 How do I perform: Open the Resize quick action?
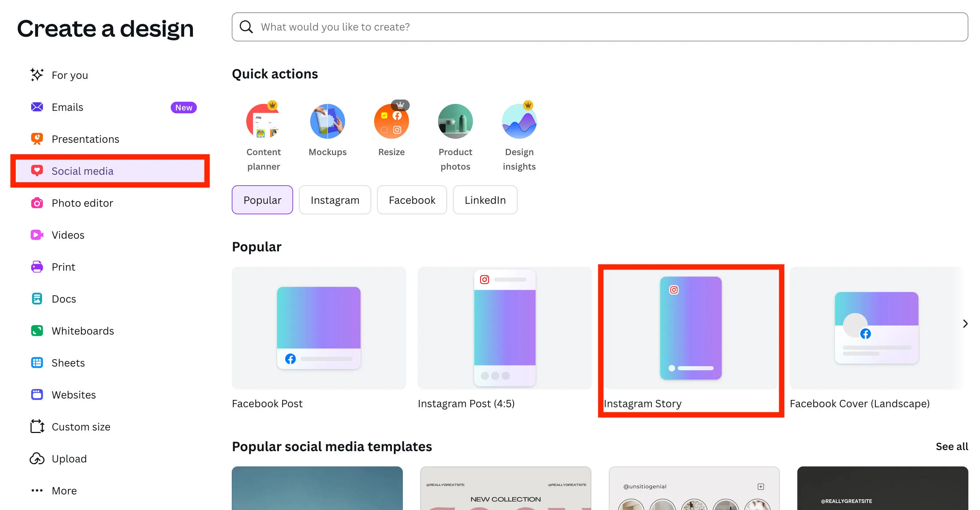[x=391, y=122]
